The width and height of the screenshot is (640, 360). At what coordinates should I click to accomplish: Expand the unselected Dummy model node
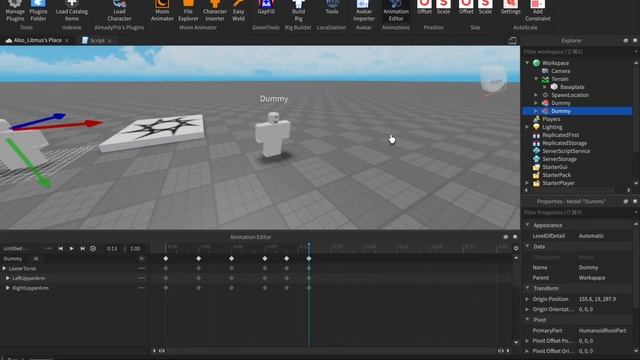(536, 103)
